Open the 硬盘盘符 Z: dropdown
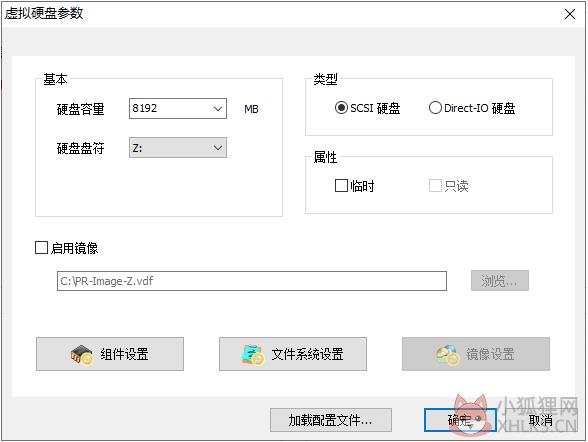Viewport: 588px width, 442px height. pos(178,148)
